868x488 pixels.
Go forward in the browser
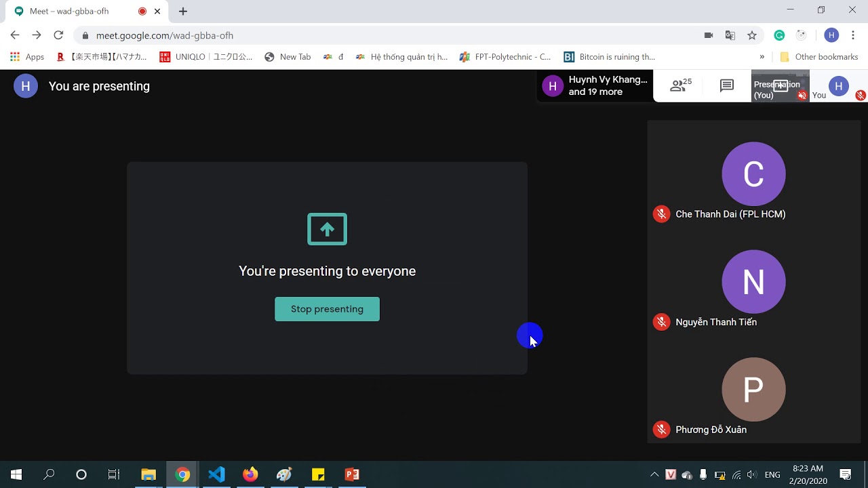click(x=37, y=35)
